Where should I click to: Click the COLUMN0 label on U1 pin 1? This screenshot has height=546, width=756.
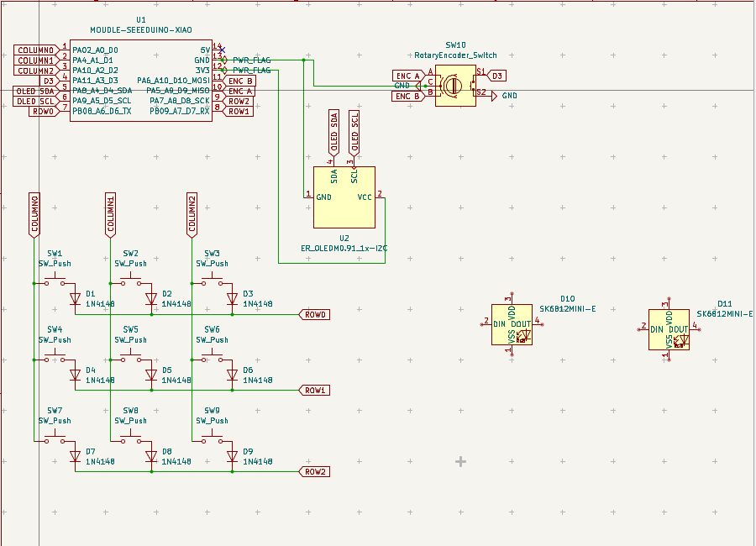pos(36,50)
